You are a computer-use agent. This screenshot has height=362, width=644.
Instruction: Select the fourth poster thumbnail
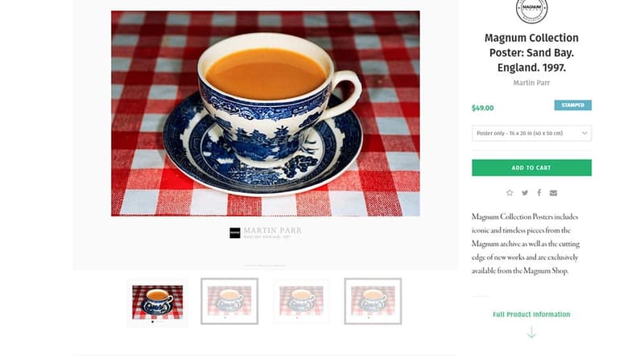373,301
